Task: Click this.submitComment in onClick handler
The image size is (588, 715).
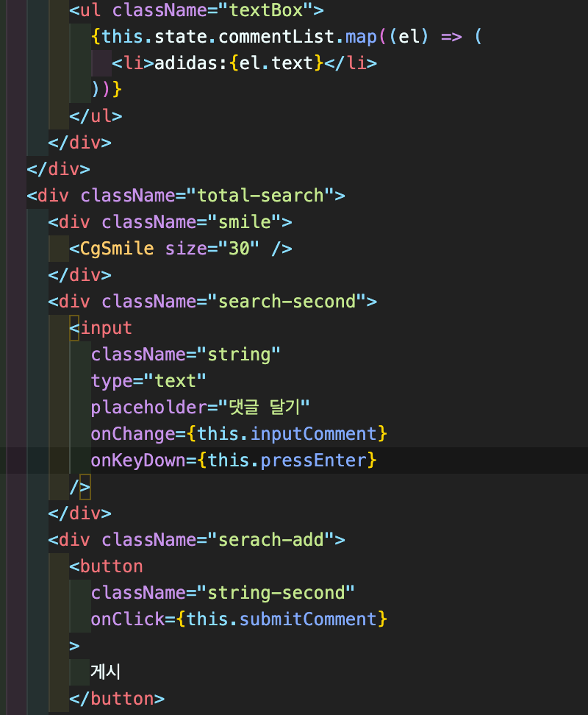Action: coord(282,619)
